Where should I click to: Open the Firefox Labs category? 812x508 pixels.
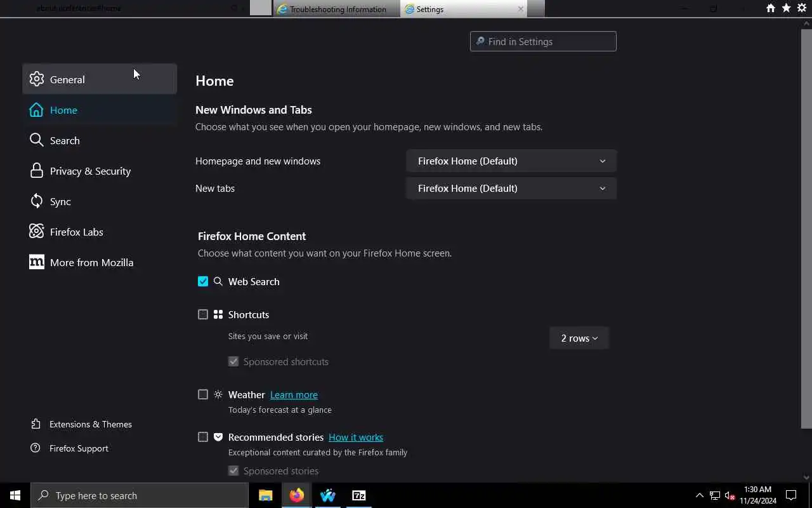point(100,232)
